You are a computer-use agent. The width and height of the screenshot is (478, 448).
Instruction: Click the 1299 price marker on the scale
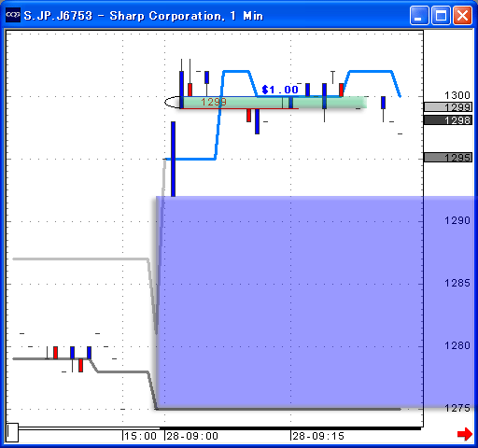click(448, 107)
